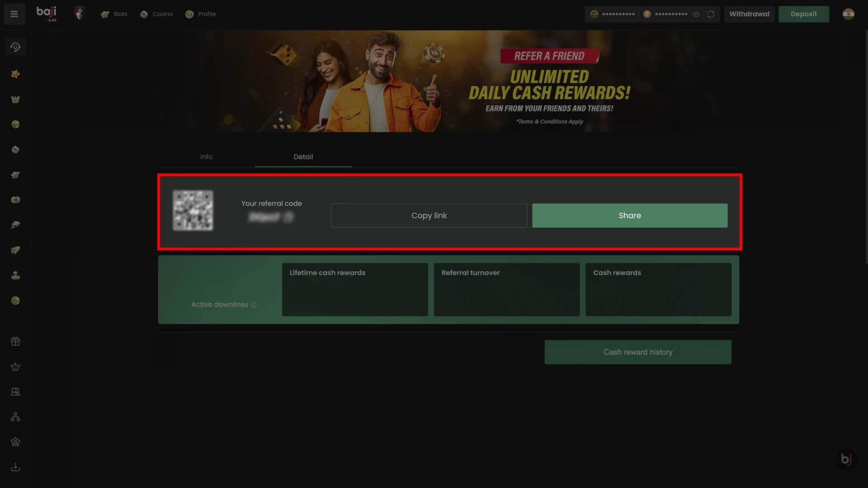The image size is (868, 488).
Task: Click the Copy link button
Action: pyautogui.click(x=429, y=216)
